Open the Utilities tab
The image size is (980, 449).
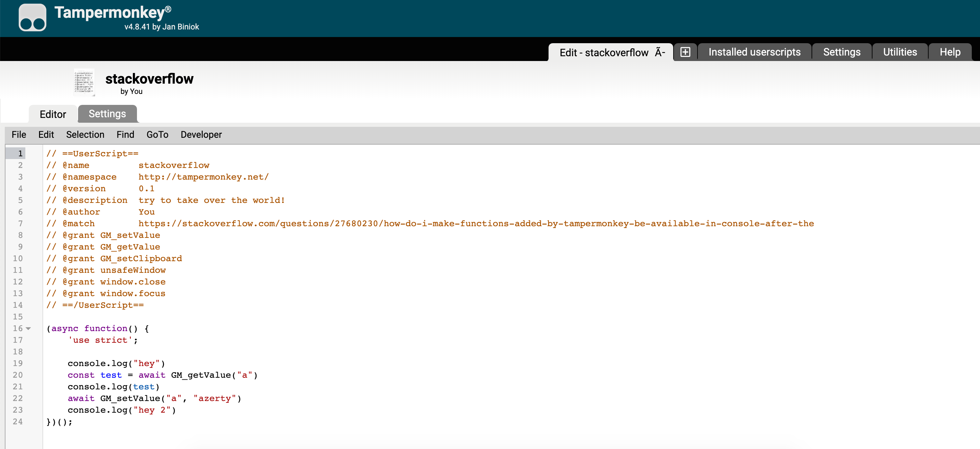(x=900, y=52)
